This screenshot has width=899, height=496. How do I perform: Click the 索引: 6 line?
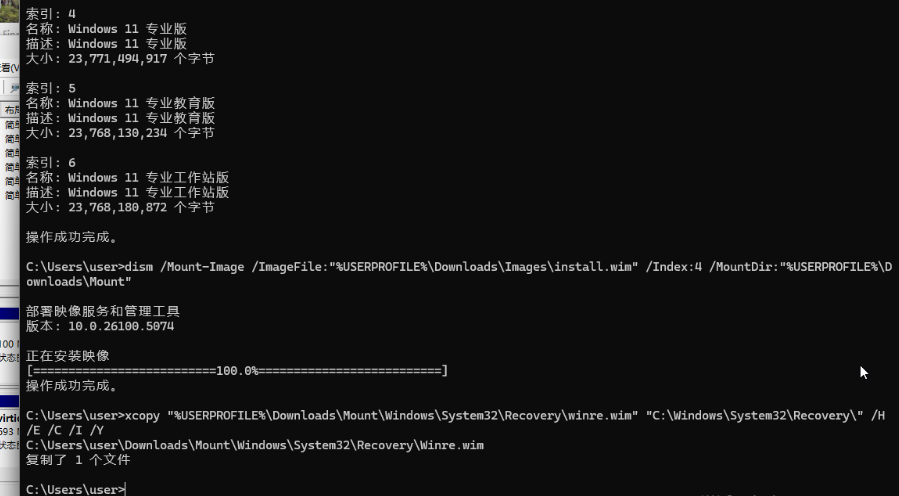(51, 162)
